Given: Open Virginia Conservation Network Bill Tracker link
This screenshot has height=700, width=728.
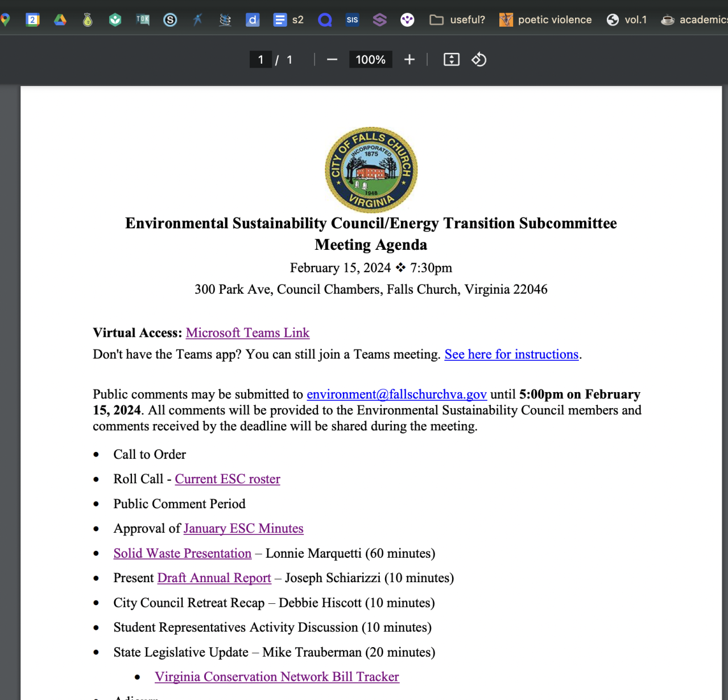Looking at the screenshot, I should [277, 677].
